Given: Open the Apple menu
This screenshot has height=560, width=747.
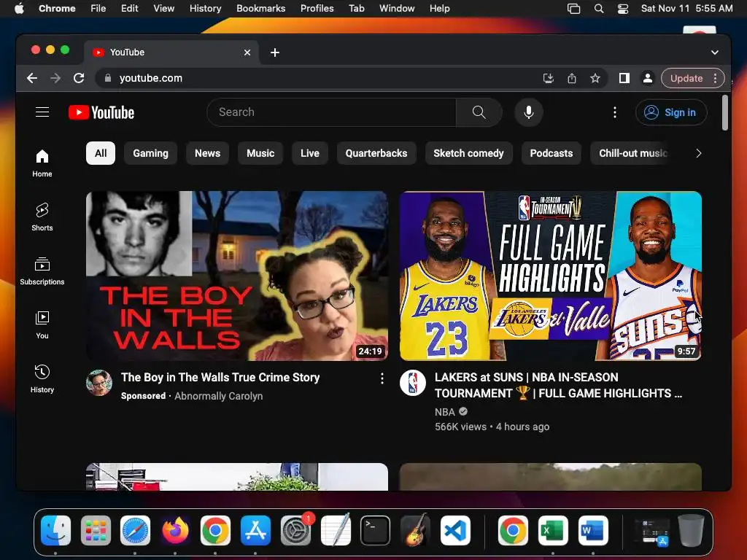Looking at the screenshot, I should (x=19, y=9).
